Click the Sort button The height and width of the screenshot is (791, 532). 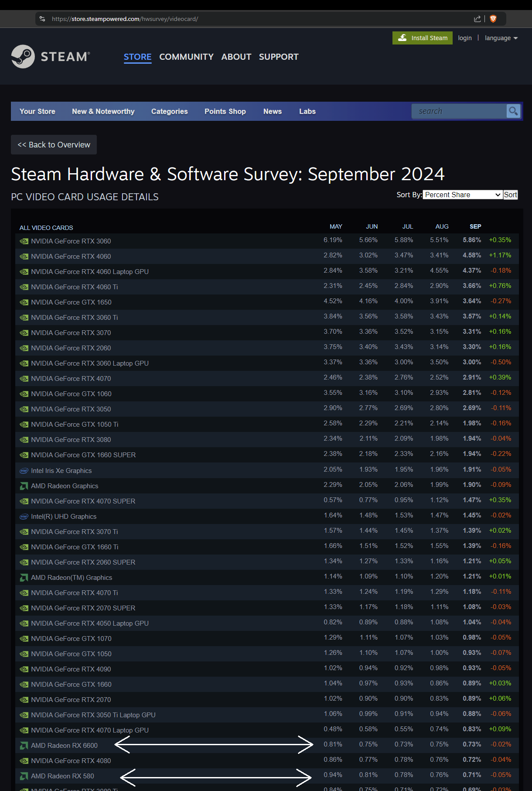(x=511, y=195)
